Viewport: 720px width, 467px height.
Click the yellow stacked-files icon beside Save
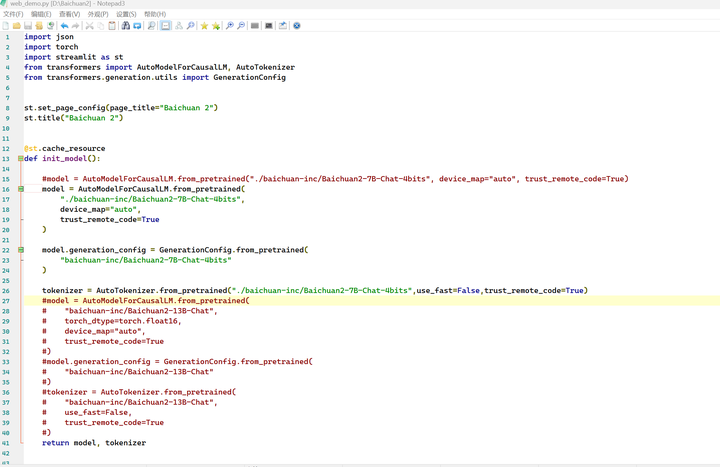coord(39,26)
